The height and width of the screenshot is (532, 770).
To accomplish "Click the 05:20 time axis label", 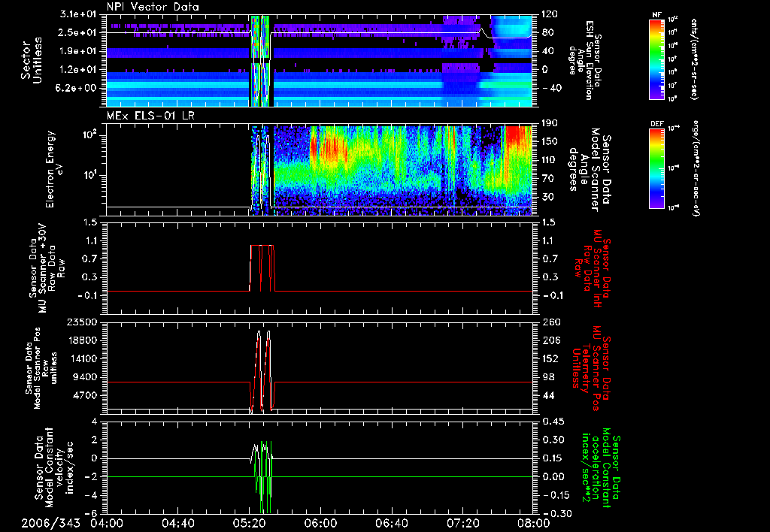I will click(x=249, y=523).
